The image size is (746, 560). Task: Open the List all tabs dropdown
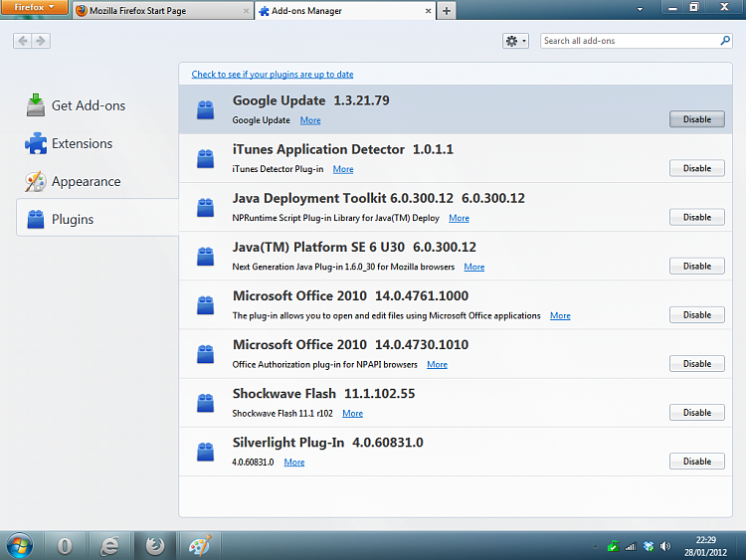coord(640,9)
